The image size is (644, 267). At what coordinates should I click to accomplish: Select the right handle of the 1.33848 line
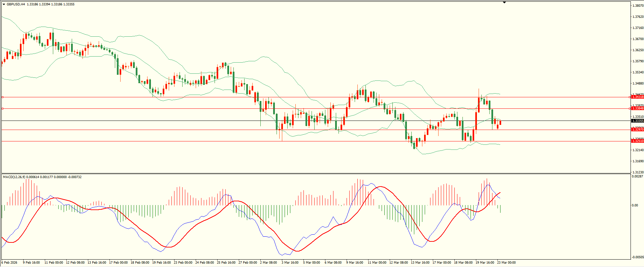(630, 108)
